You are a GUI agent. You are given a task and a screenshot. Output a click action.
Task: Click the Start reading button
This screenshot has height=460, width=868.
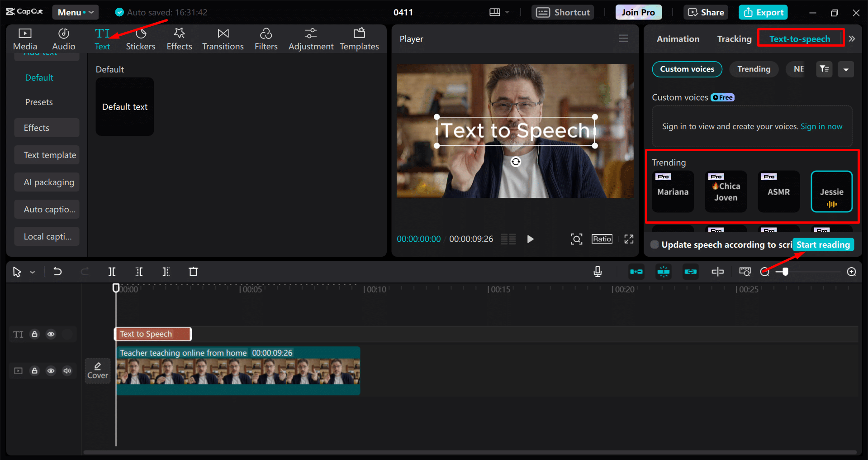coord(823,245)
